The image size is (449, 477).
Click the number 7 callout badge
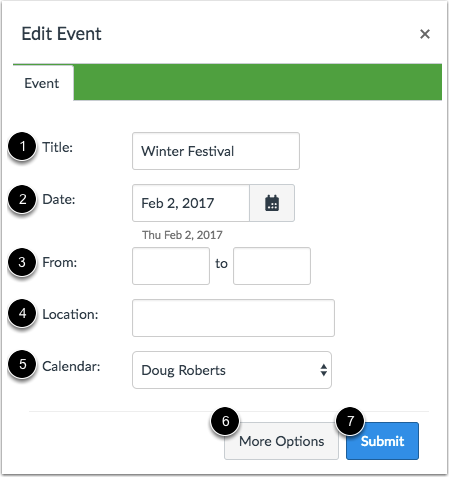pos(350,421)
